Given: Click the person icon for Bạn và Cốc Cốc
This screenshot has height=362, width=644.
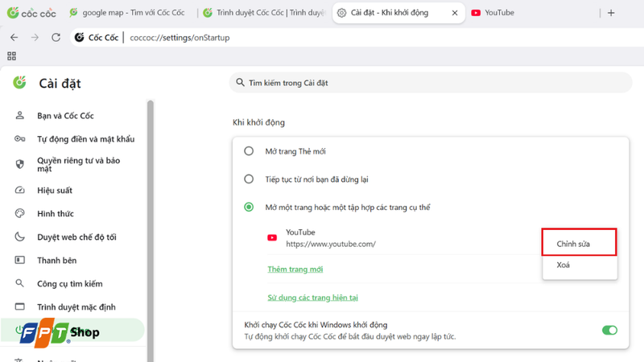Looking at the screenshot, I should pos(19,115).
